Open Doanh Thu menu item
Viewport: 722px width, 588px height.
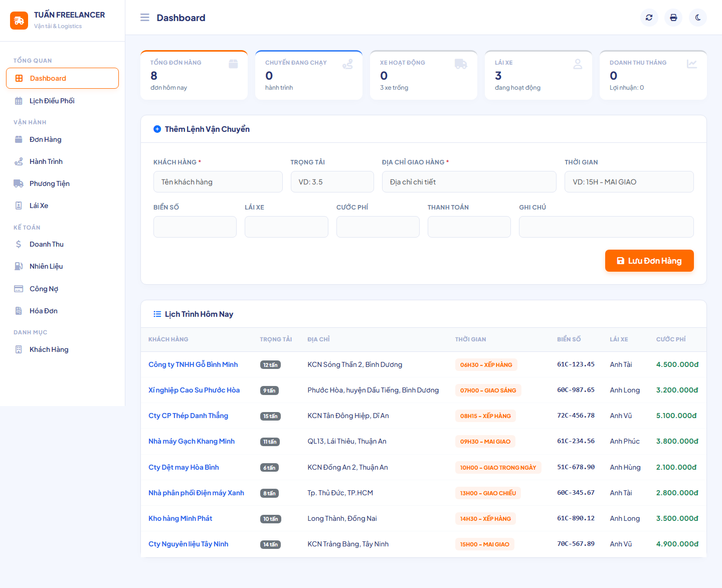(x=62, y=244)
